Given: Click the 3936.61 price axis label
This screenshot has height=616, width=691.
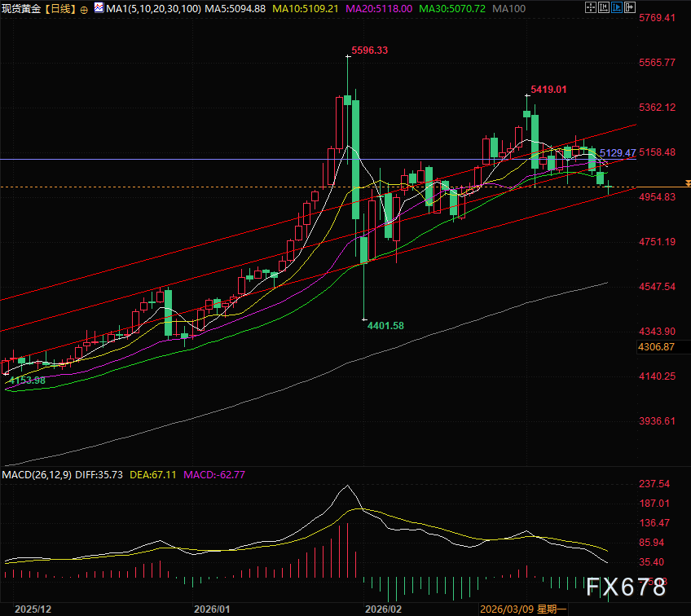Looking at the screenshot, I should (x=657, y=421).
